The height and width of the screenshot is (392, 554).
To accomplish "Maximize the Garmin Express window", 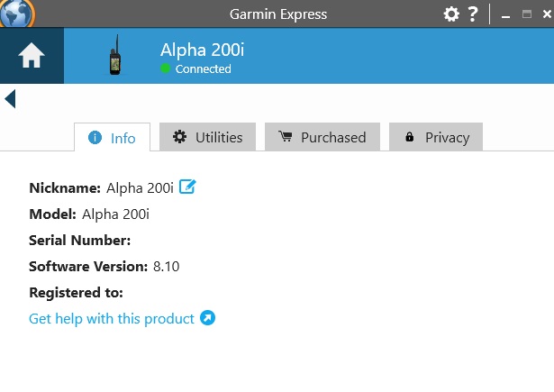I will point(526,14).
